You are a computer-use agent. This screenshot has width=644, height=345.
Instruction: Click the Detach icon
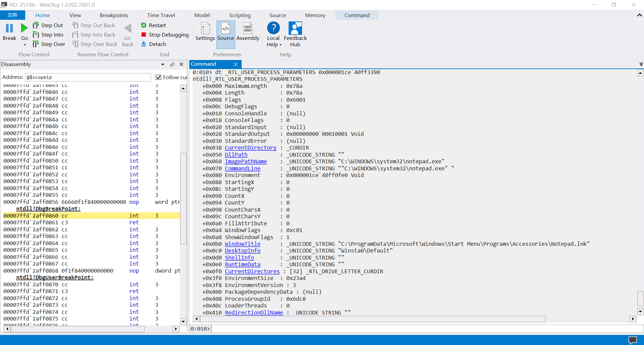tap(144, 44)
